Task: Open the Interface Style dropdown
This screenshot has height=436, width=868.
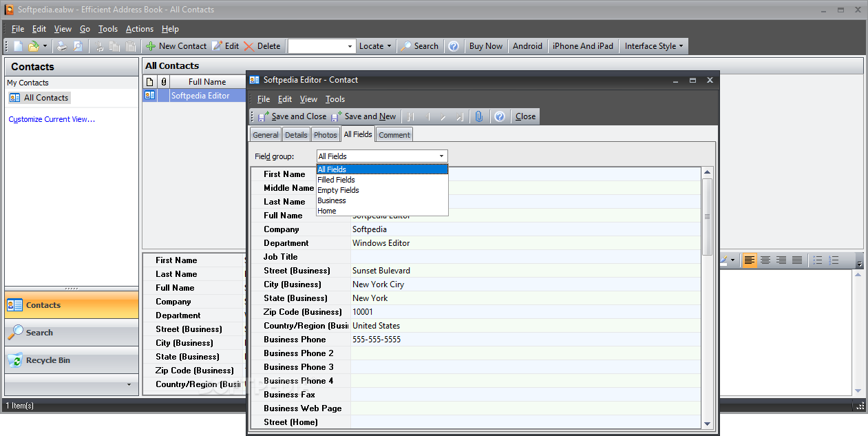Action: pyautogui.click(x=654, y=46)
